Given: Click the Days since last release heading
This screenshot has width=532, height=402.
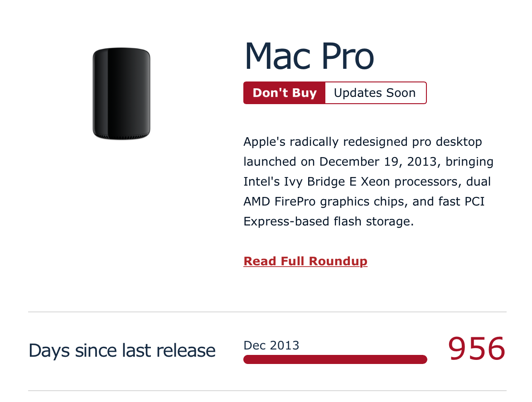Looking at the screenshot, I should coord(122,350).
